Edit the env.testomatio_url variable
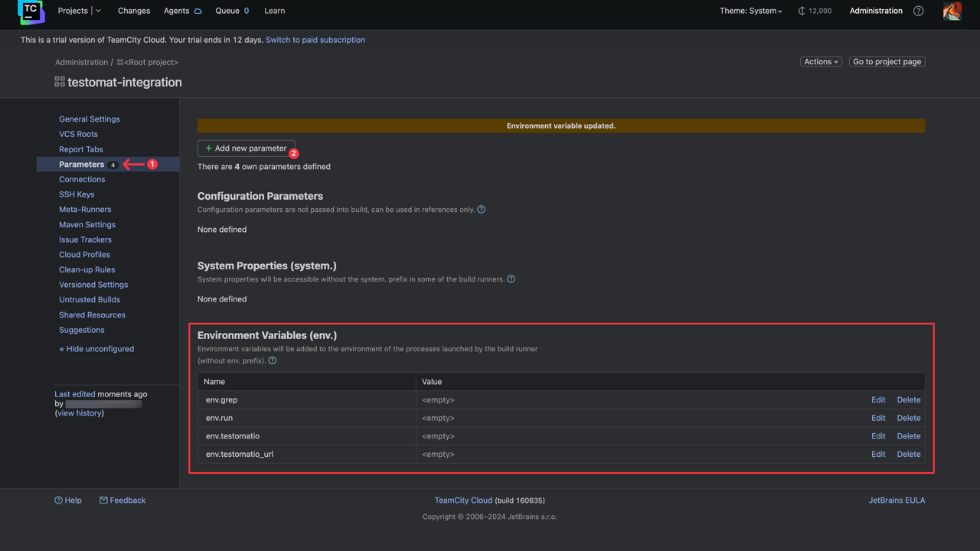This screenshot has height=551, width=980. click(x=878, y=454)
